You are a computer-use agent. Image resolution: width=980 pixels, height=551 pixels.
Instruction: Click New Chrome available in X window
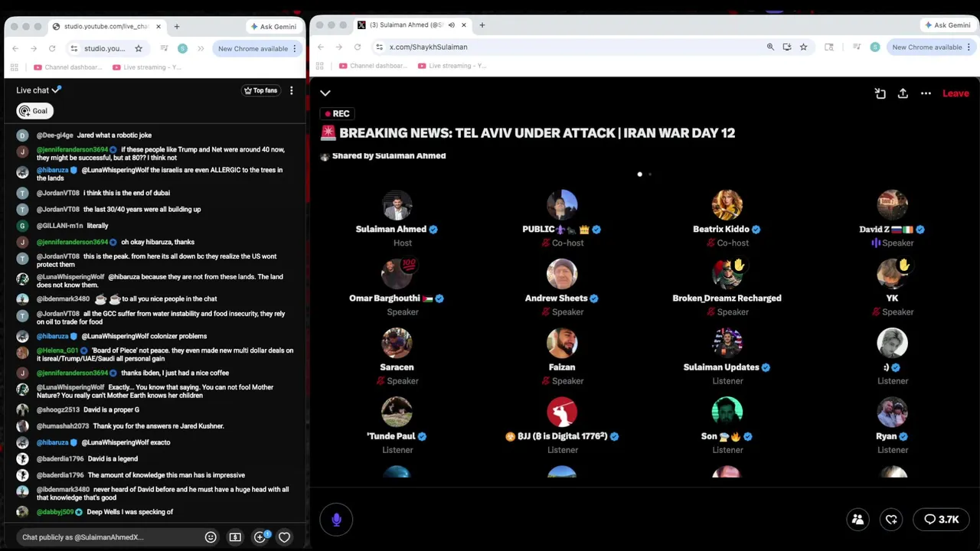coord(931,47)
